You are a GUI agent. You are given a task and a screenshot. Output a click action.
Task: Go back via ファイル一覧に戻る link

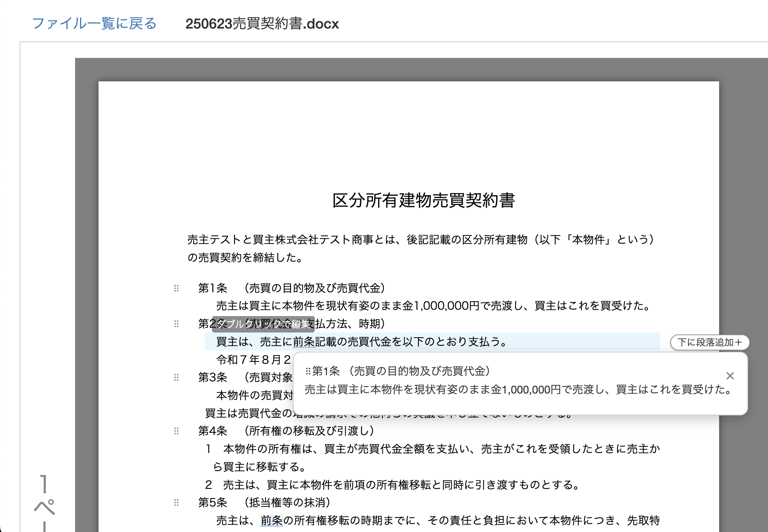click(94, 23)
